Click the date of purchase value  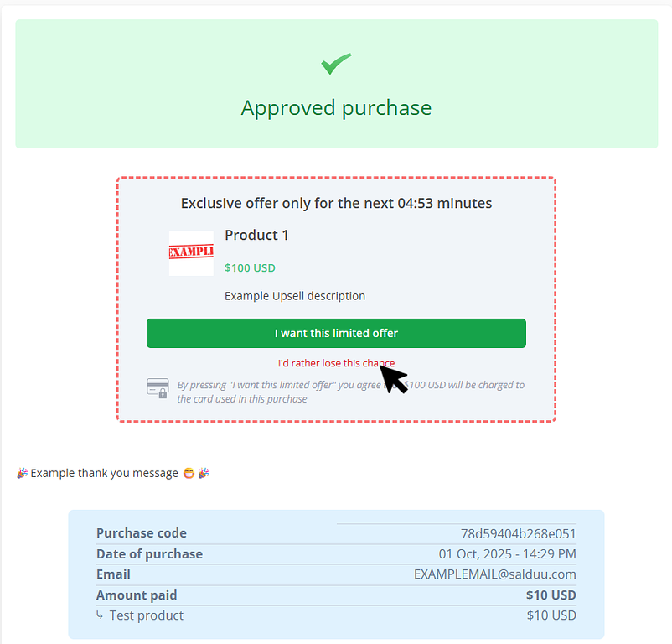(507, 553)
